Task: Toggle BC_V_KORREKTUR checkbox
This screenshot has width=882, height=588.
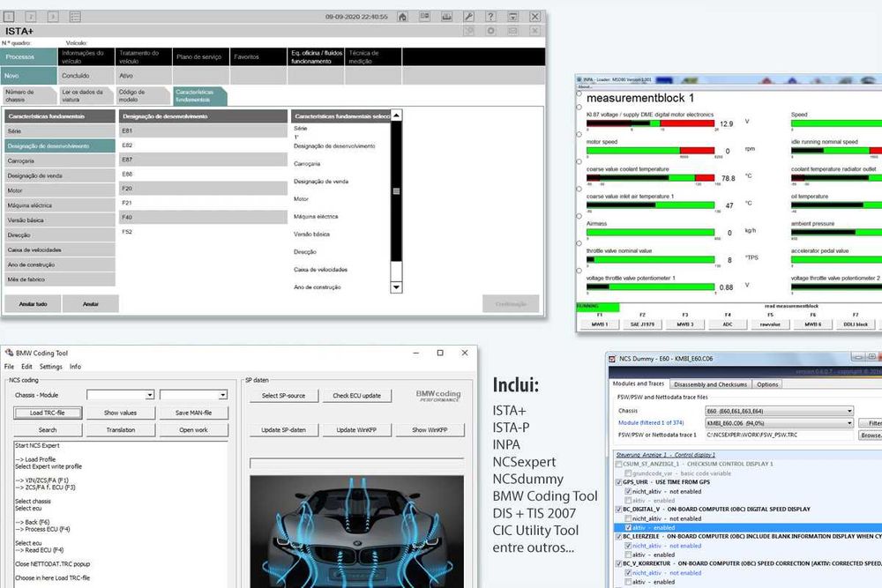Action: [619, 563]
